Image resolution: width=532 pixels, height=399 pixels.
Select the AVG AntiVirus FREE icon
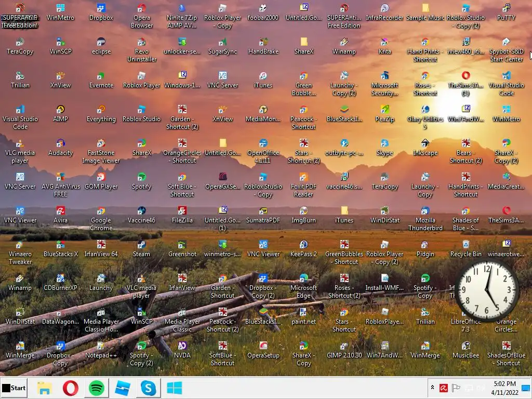tap(60, 185)
